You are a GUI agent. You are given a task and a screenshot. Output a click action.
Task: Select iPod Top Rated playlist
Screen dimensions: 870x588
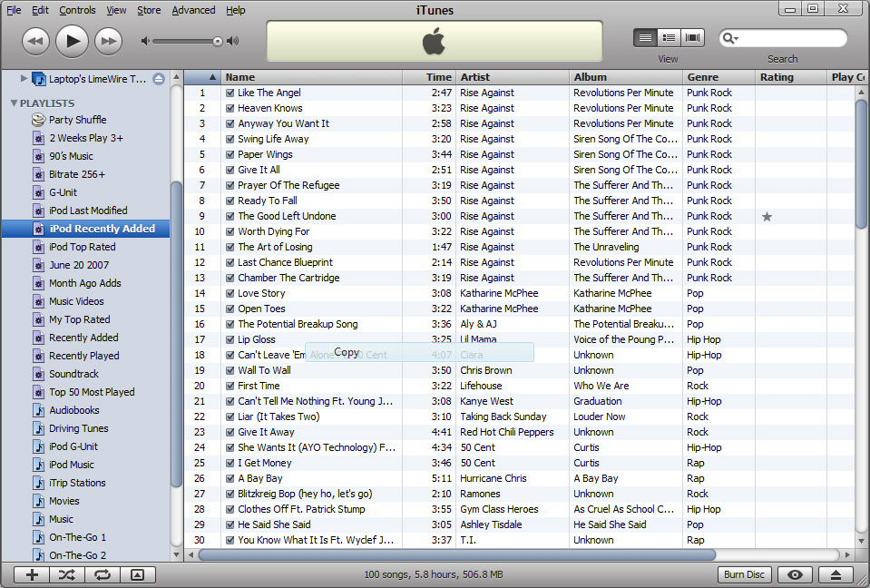pos(83,247)
